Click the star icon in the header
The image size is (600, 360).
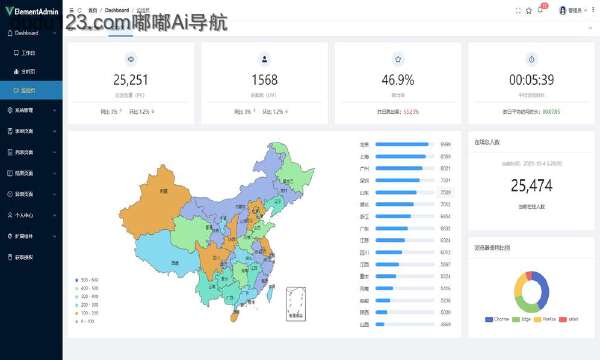tap(529, 11)
